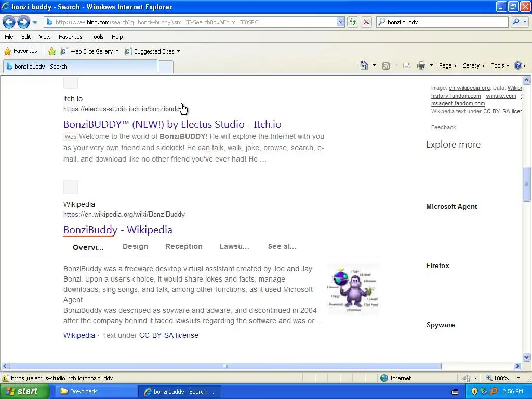Open the Web Slice Gallery dropdown

coord(89,51)
